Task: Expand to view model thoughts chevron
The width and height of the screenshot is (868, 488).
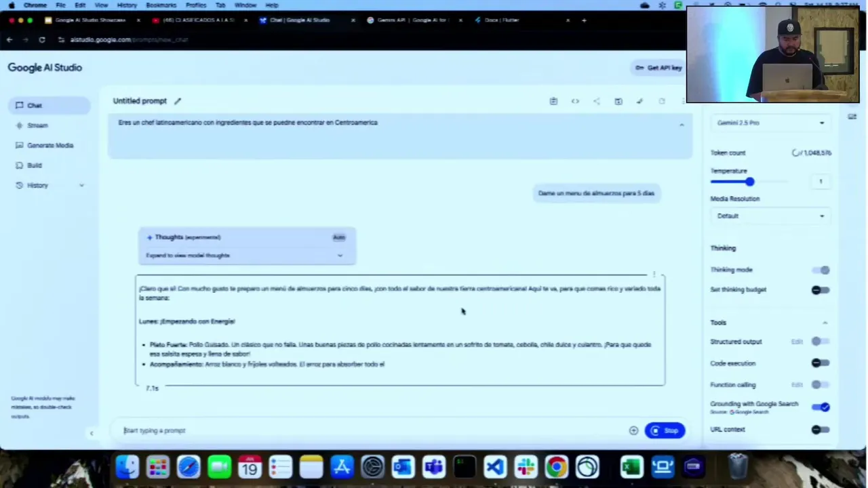Action: (x=340, y=256)
